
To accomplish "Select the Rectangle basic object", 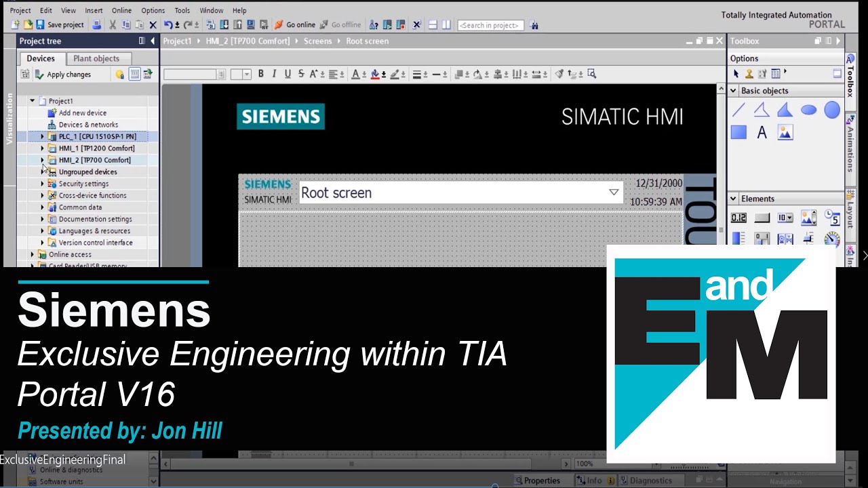I will click(x=738, y=133).
